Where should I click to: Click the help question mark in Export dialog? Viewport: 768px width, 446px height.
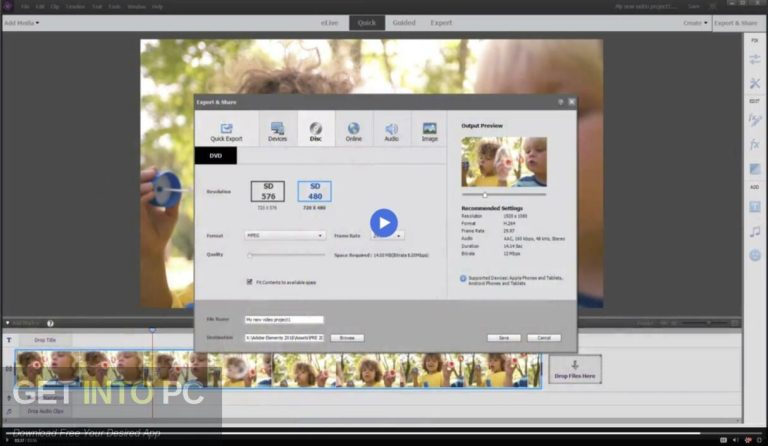560,102
